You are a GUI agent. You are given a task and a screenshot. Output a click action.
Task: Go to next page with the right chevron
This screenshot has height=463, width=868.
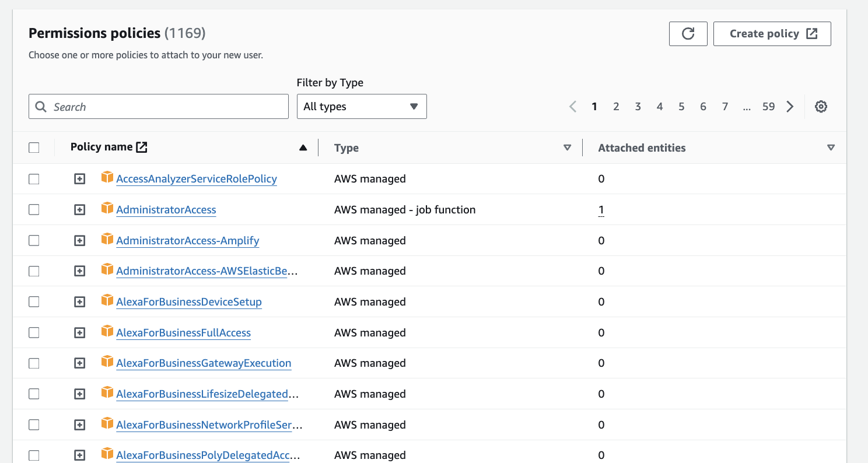point(790,107)
